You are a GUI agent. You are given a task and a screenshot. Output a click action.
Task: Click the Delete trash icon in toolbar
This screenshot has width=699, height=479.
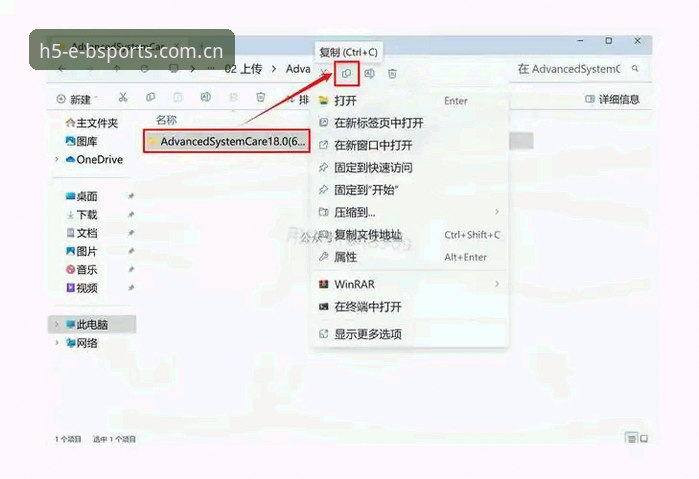[x=261, y=97]
